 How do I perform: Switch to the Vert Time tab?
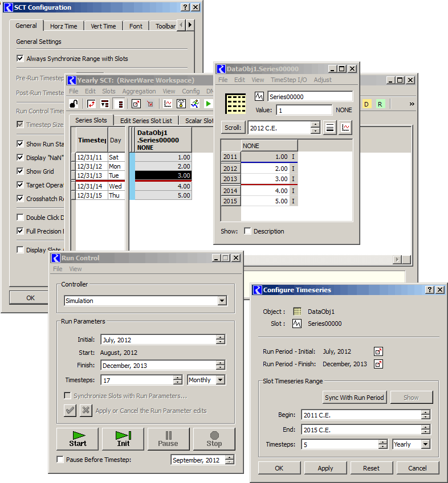pos(103,26)
